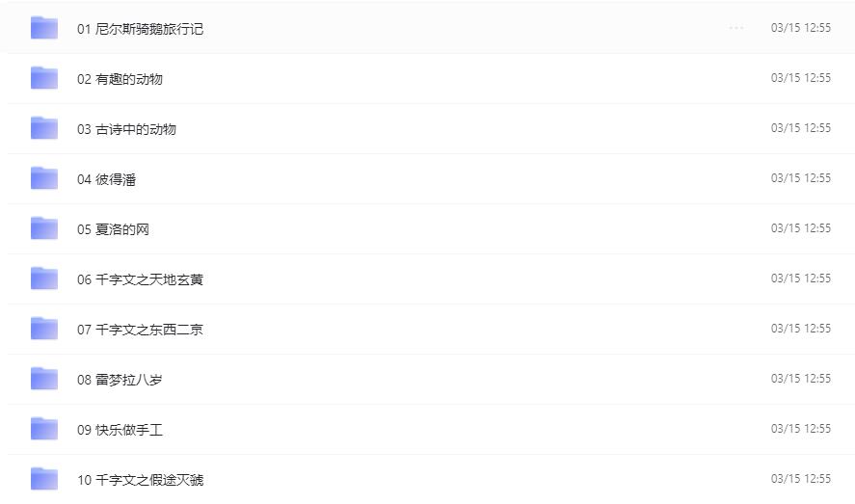Image resolution: width=855 pixels, height=504 pixels.
Task: Click folder icon next to 02 有趣的动物
Action: point(44,78)
